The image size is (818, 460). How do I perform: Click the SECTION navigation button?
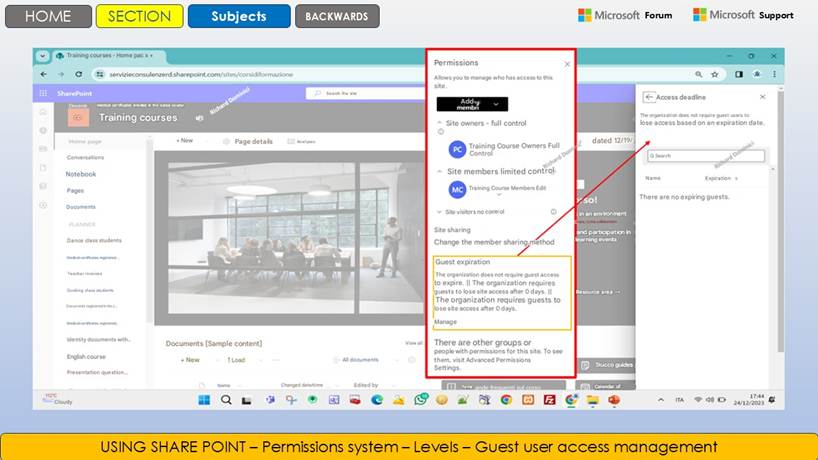coord(139,16)
